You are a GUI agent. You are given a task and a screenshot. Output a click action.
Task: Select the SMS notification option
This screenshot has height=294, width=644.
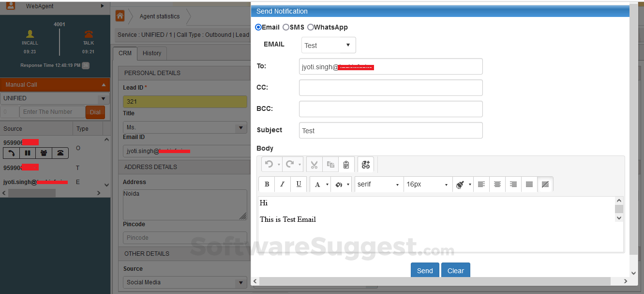pos(286,27)
